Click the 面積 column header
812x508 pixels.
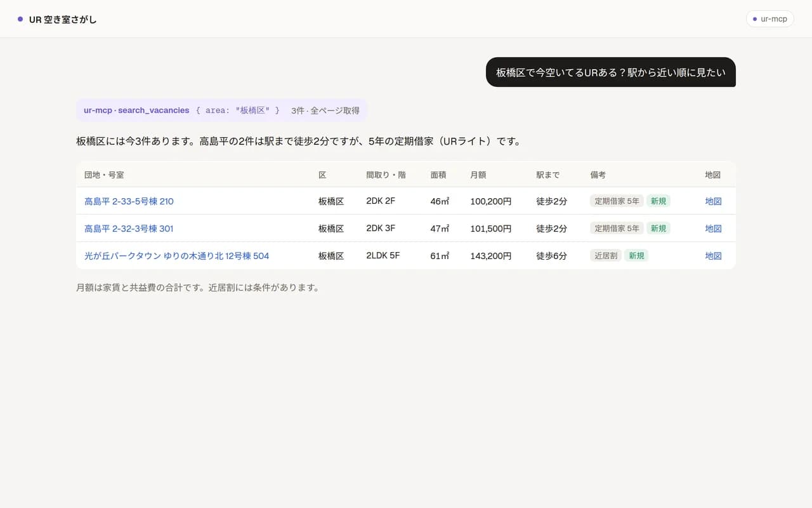coord(439,175)
